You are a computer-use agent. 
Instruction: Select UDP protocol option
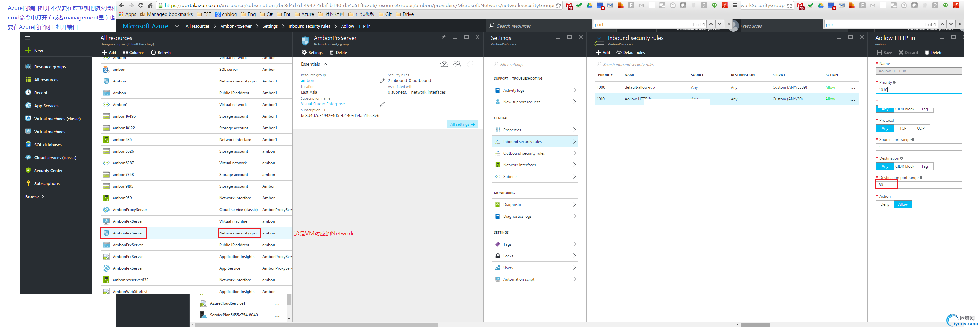921,128
